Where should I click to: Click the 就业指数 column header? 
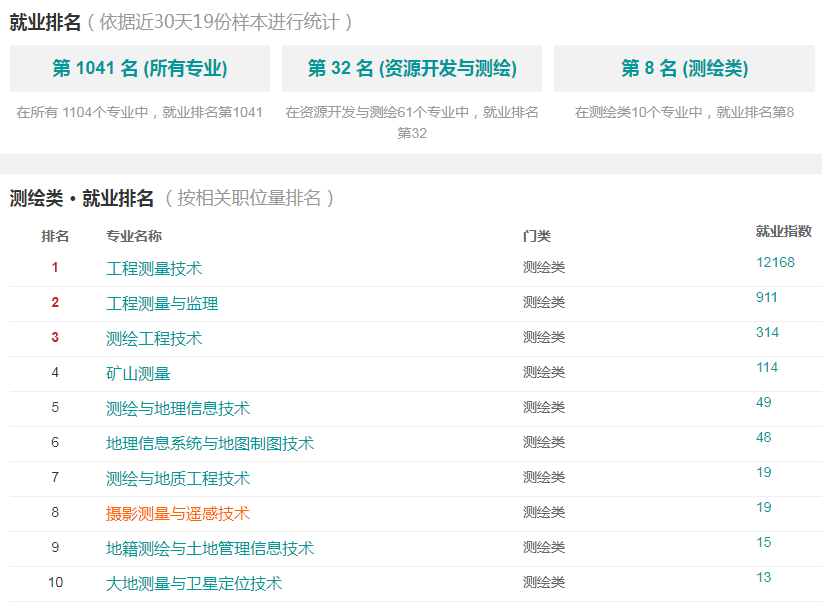(783, 231)
